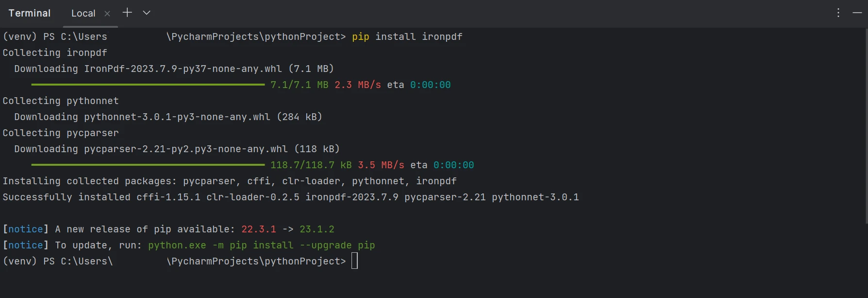Image resolution: width=868 pixels, height=298 pixels.
Task: Select the 'Collecting pycparser' line
Action: pos(61,133)
